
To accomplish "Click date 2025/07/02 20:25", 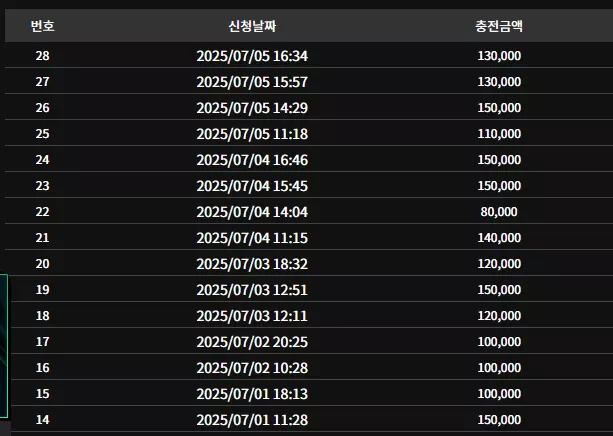I will click(x=252, y=342).
